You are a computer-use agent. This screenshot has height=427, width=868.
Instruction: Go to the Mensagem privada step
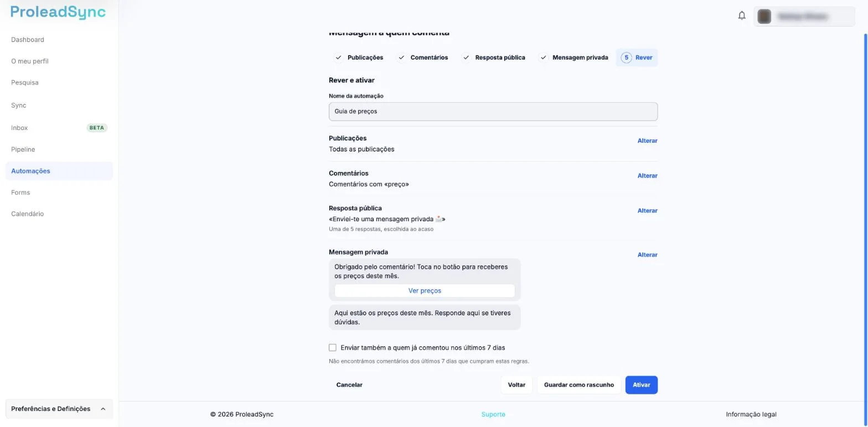click(573, 58)
